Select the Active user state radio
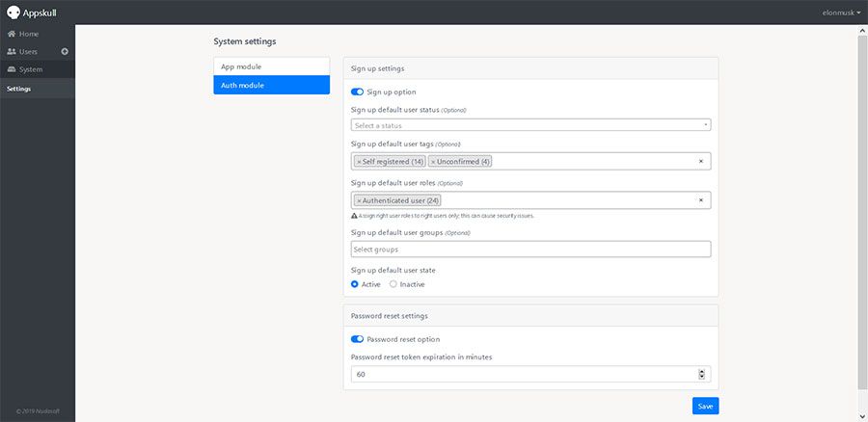The width and height of the screenshot is (868, 422). click(x=355, y=284)
